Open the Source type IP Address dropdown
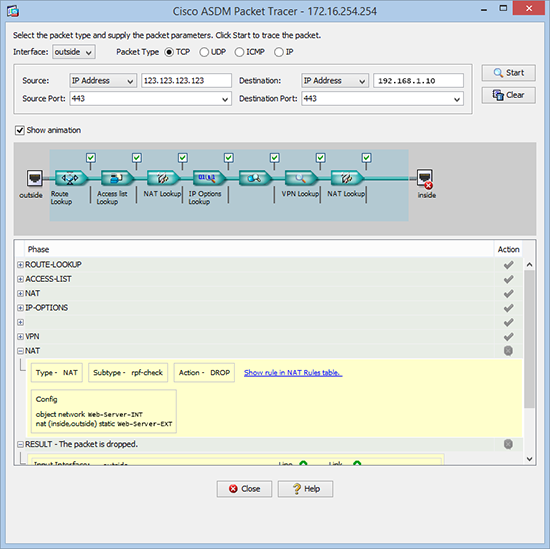The image size is (550, 549). pos(103,81)
